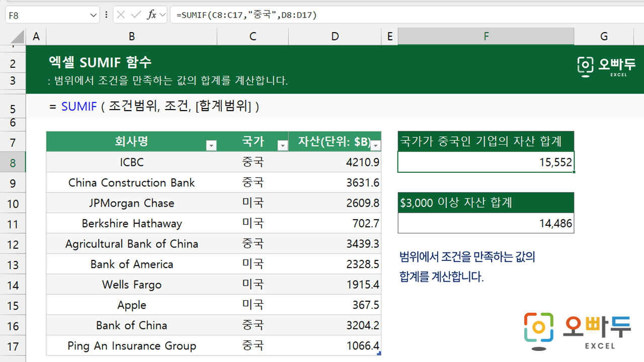Select the asset value 3631.6

click(335, 183)
